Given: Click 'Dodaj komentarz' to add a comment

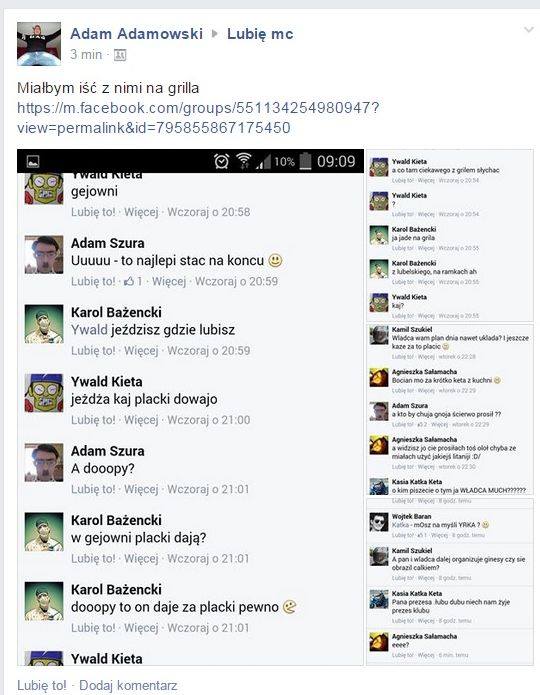Looking at the screenshot, I should click(x=128, y=685).
